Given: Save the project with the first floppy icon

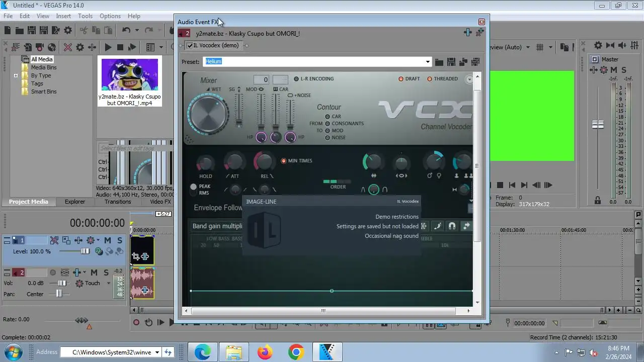Looking at the screenshot, I should point(31,31).
